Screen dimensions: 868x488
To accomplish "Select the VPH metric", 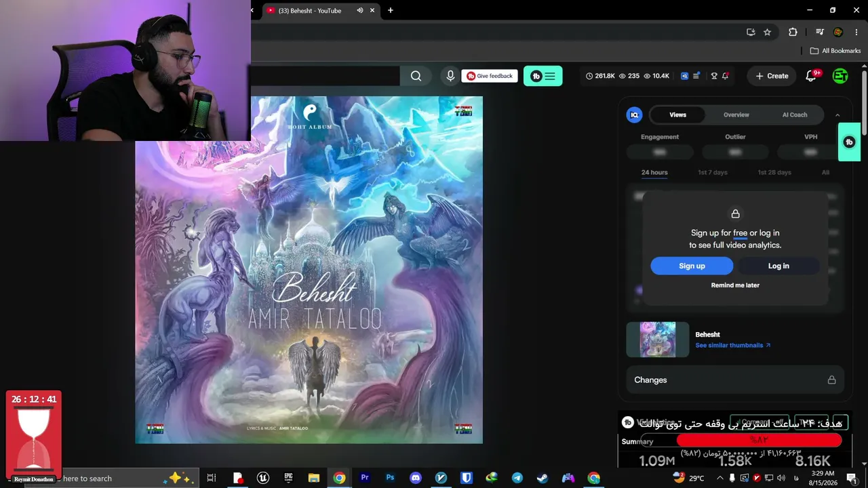I will pyautogui.click(x=810, y=137).
